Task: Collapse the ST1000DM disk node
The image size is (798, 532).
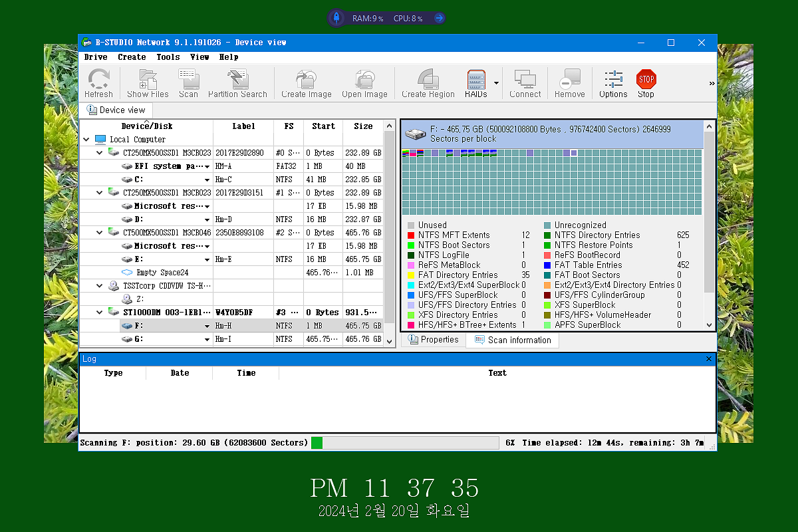Action: [100, 313]
